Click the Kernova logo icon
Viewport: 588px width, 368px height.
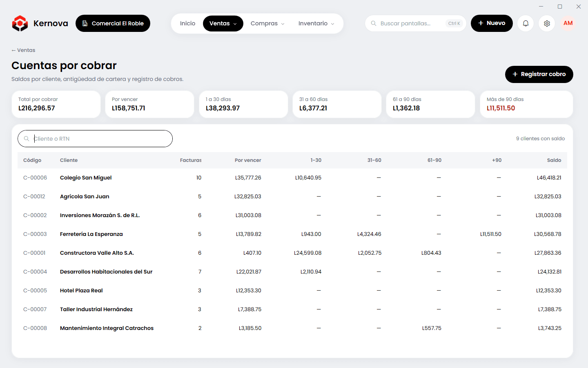(x=20, y=23)
